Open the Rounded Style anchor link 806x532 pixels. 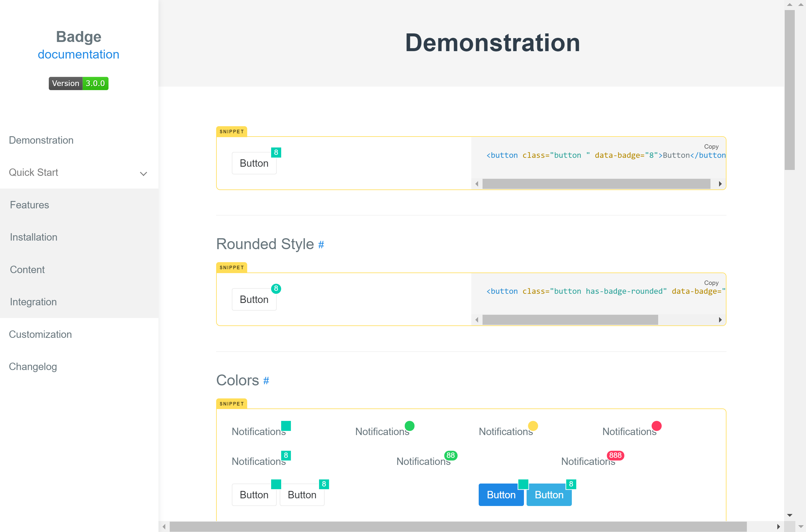[x=321, y=245]
